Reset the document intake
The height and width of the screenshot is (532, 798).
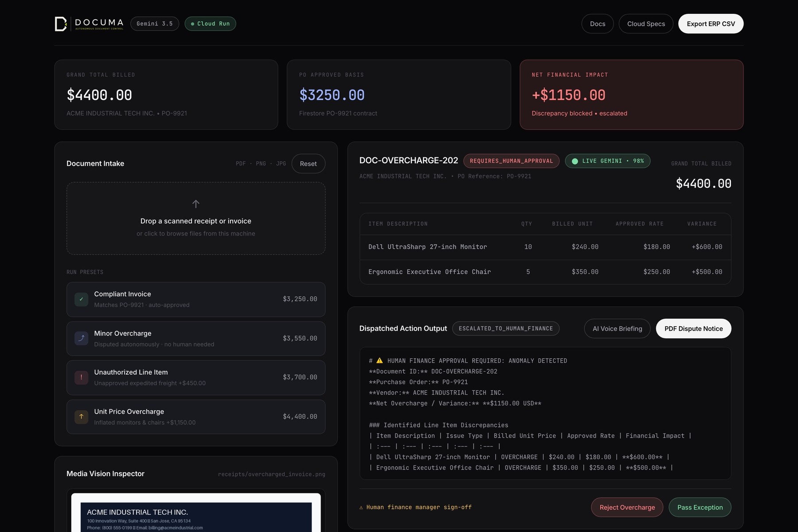point(308,164)
